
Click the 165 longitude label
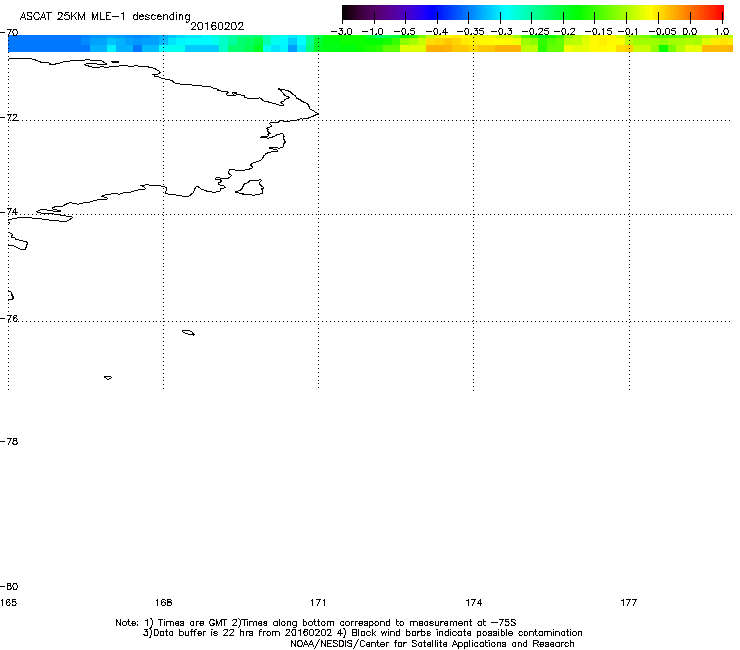coord(8,602)
